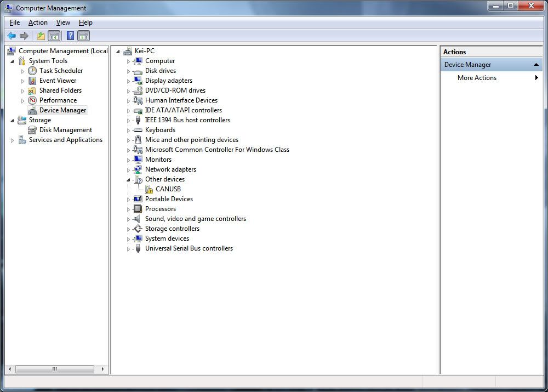Click left pane horizontal scrollbar thumb
The width and height of the screenshot is (548, 392).
tap(54, 370)
